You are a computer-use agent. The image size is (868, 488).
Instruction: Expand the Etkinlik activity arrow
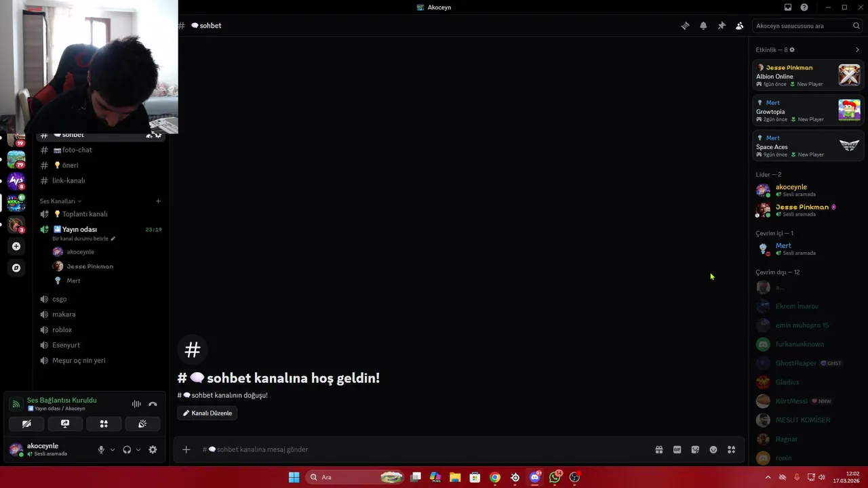(x=857, y=49)
